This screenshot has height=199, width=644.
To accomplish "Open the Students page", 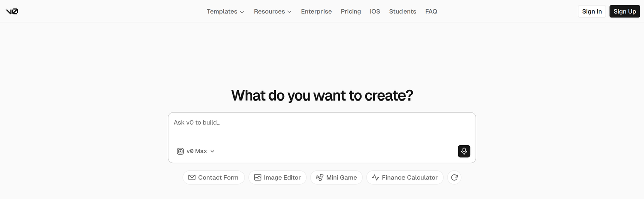I will click(403, 11).
